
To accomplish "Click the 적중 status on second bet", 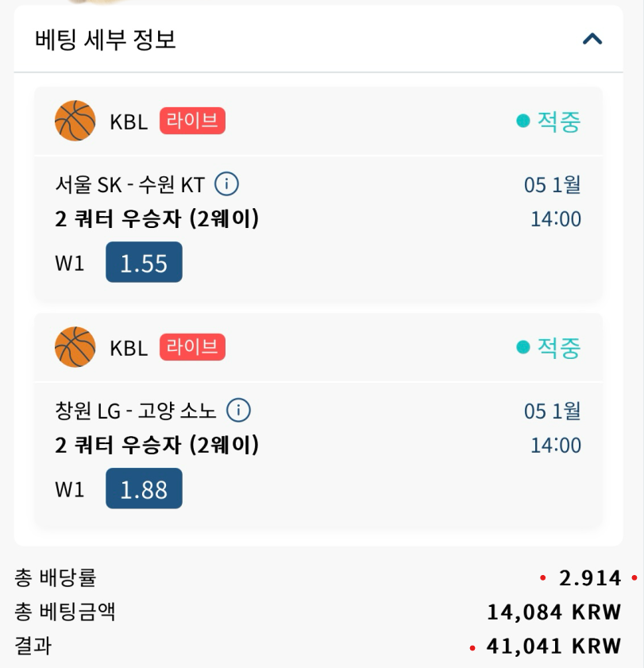I will pyautogui.click(x=549, y=348).
